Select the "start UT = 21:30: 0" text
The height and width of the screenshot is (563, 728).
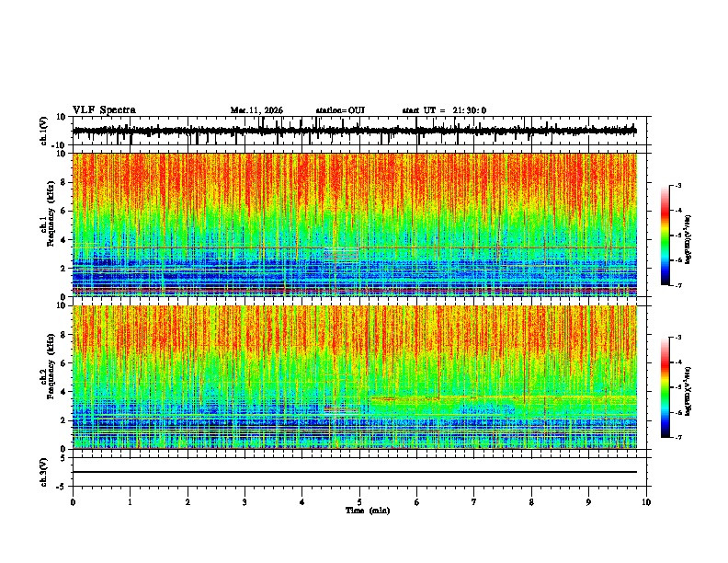tap(444, 110)
